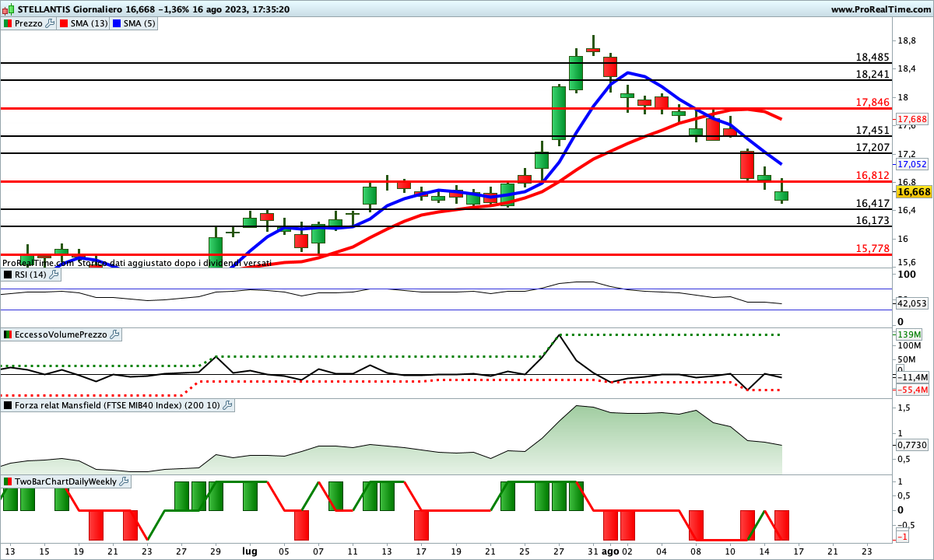Screen dimensions: 934x560
Task: Click the date 27 near the July peak
Action: [x=558, y=550]
